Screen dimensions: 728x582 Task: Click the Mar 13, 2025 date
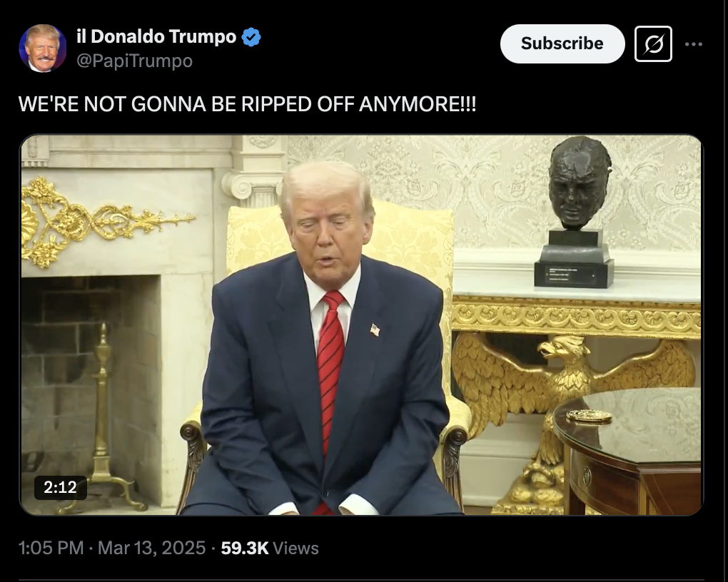click(x=151, y=548)
